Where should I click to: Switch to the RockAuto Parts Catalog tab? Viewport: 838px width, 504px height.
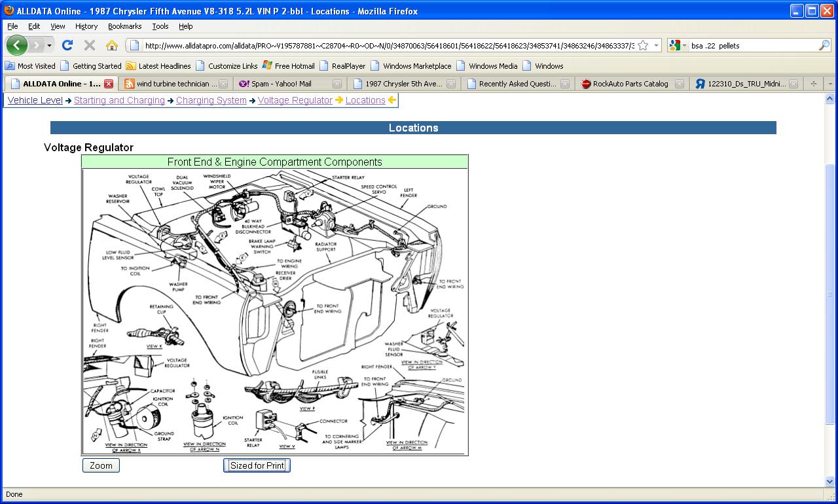(630, 84)
